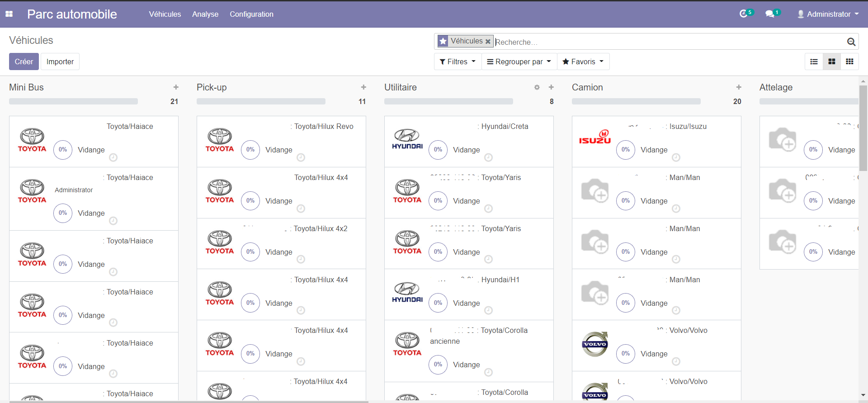Expand the Filtres dropdown
868x403 pixels.
pyautogui.click(x=458, y=62)
